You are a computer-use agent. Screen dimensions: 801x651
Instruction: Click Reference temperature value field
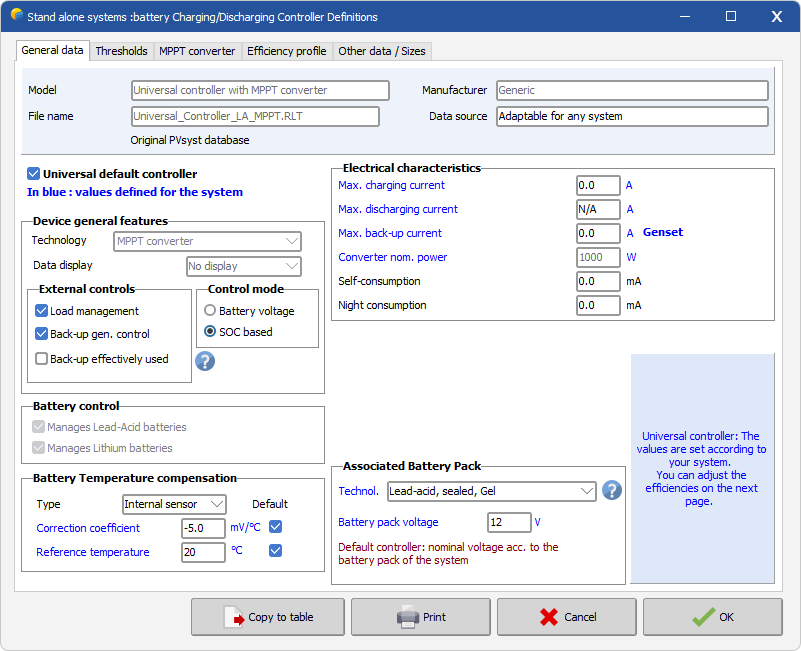point(203,552)
